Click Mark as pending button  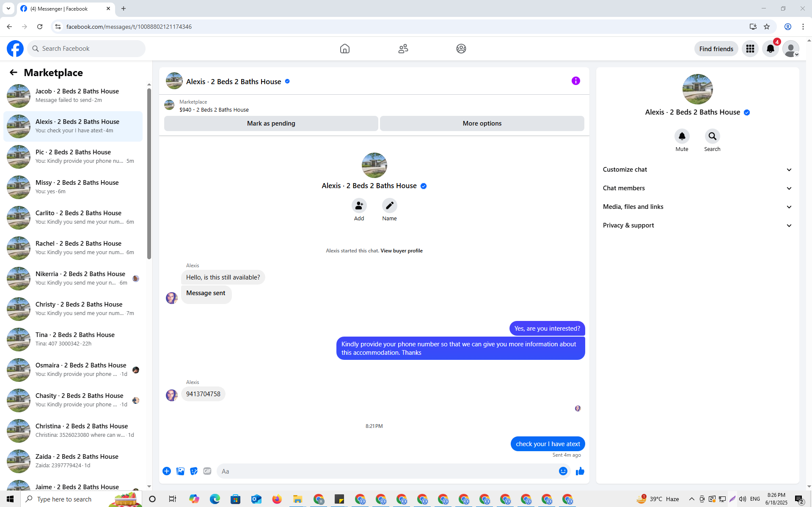(271, 123)
